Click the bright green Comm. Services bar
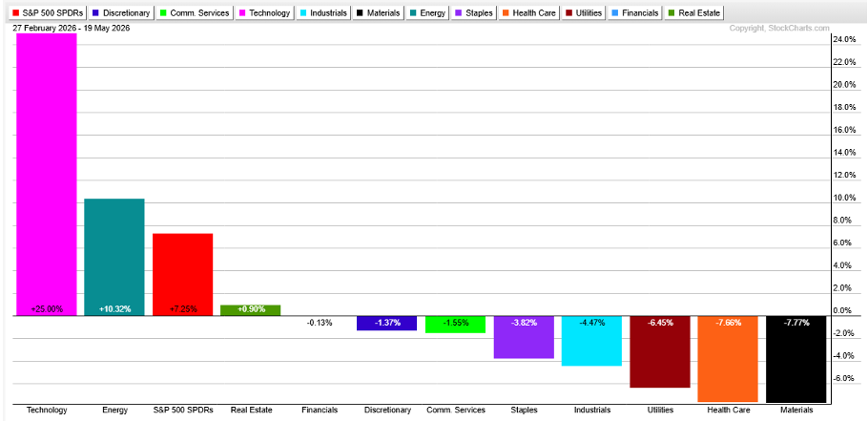868x422 pixels. (455, 325)
